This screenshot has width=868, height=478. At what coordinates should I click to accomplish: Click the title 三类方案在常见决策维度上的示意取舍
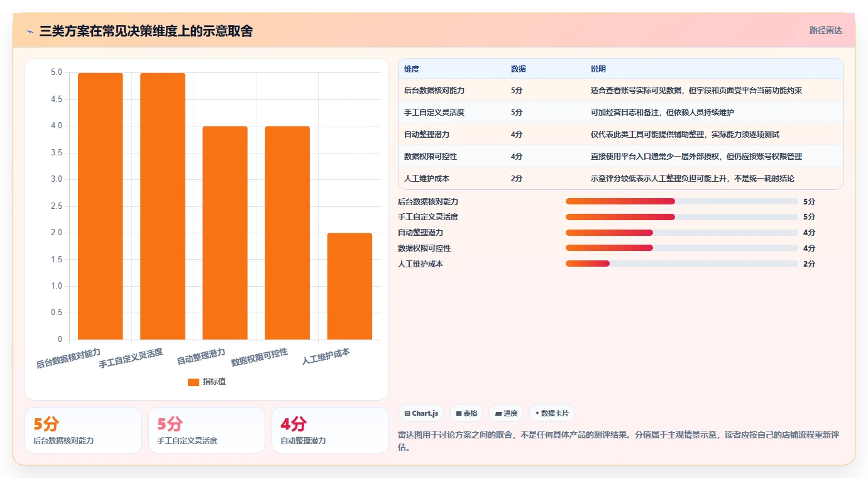pyautogui.click(x=146, y=31)
